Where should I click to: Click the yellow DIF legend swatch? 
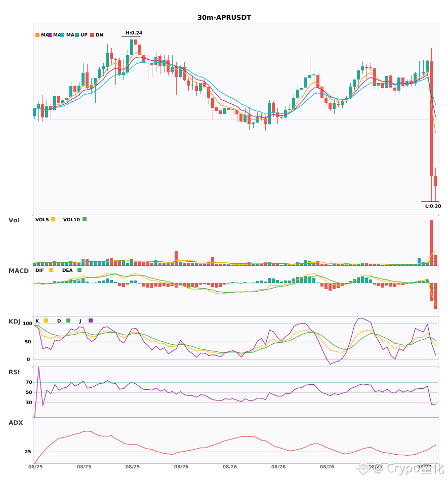coord(51,270)
